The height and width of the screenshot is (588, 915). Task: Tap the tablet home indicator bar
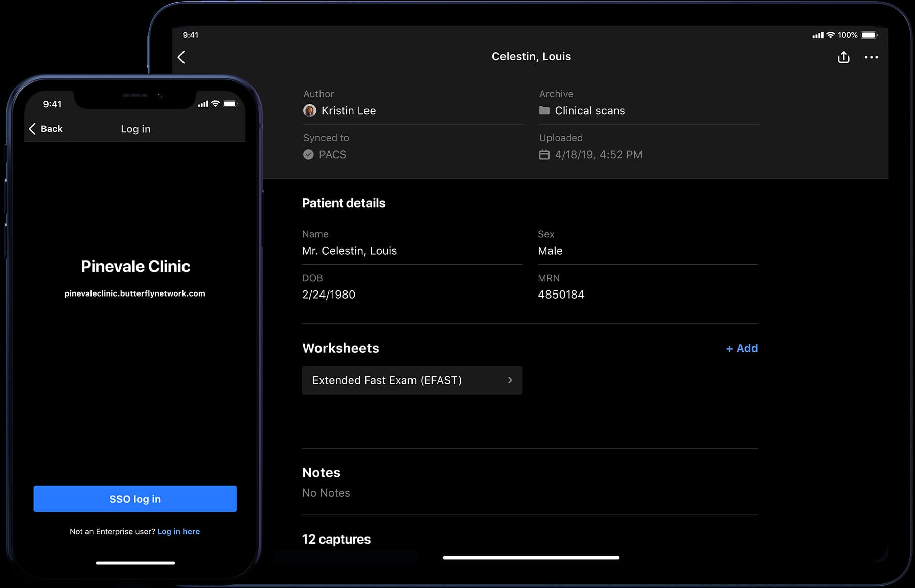pos(531,558)
